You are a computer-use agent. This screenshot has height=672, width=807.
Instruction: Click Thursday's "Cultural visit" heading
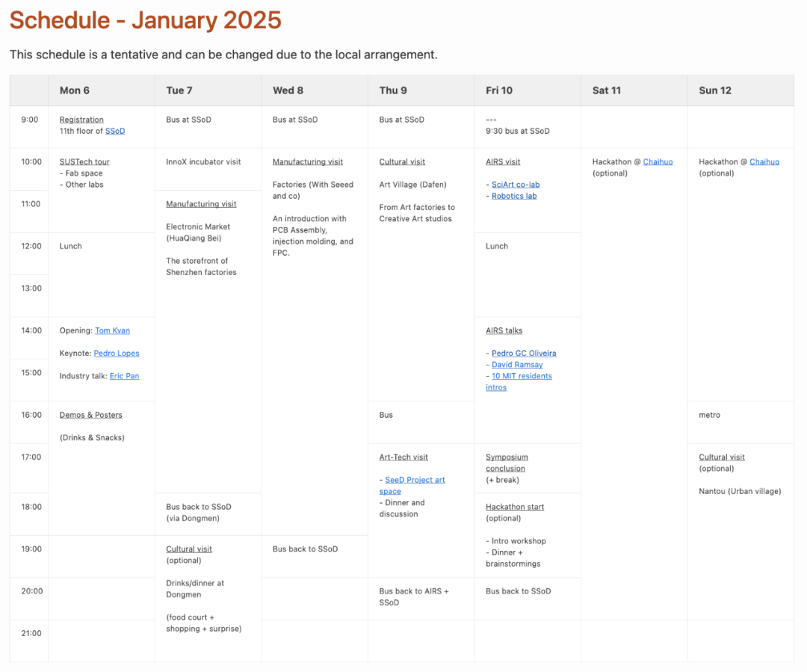402,161
